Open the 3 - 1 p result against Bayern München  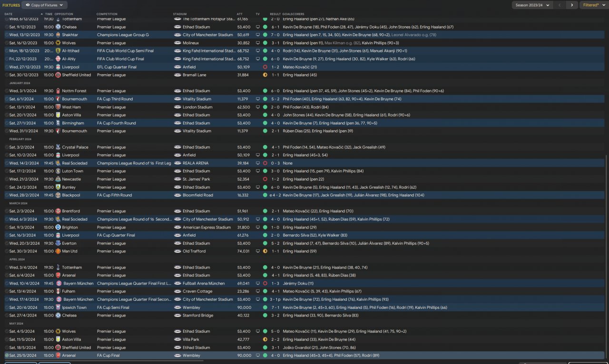tap(276, 299)
